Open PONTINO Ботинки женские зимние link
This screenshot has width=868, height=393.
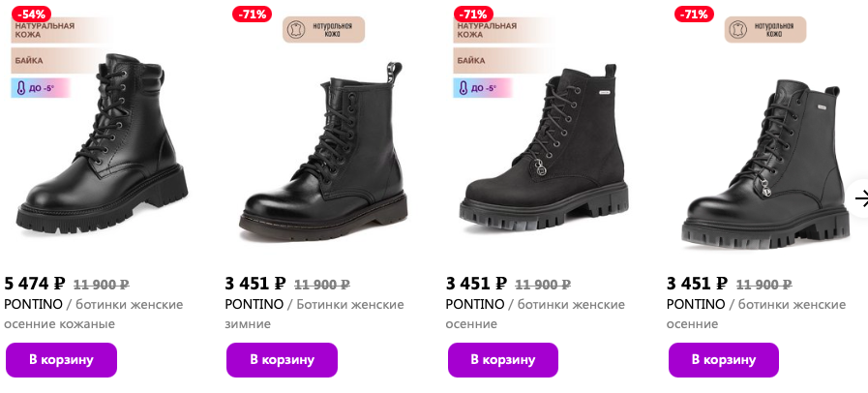(314, 314)
